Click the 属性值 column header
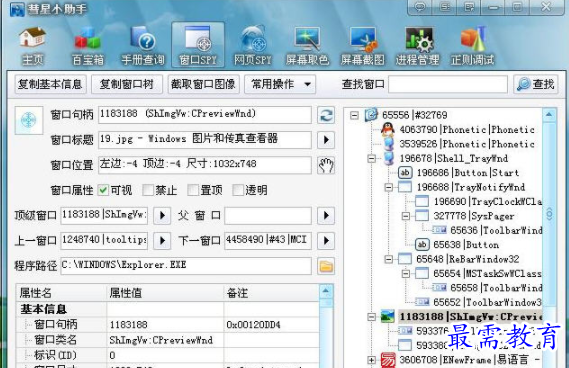This screenshot has width=569, height=368. point(165,293)
